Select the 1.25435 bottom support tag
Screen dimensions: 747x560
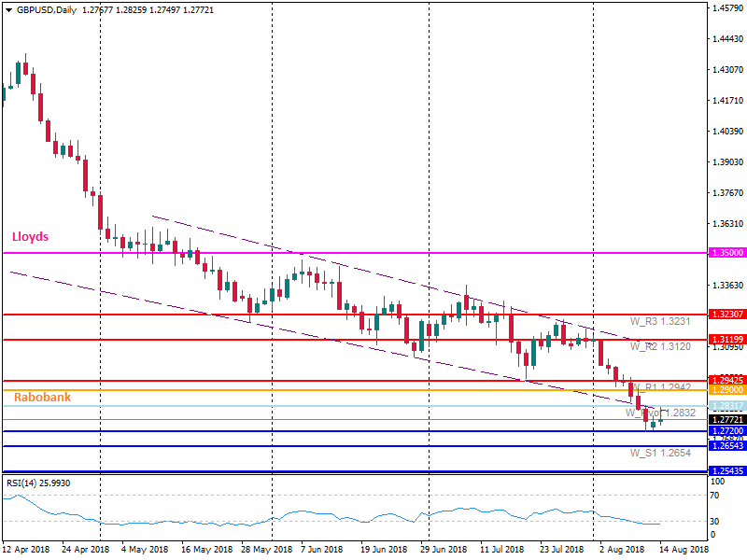click(x=726, y=471)
